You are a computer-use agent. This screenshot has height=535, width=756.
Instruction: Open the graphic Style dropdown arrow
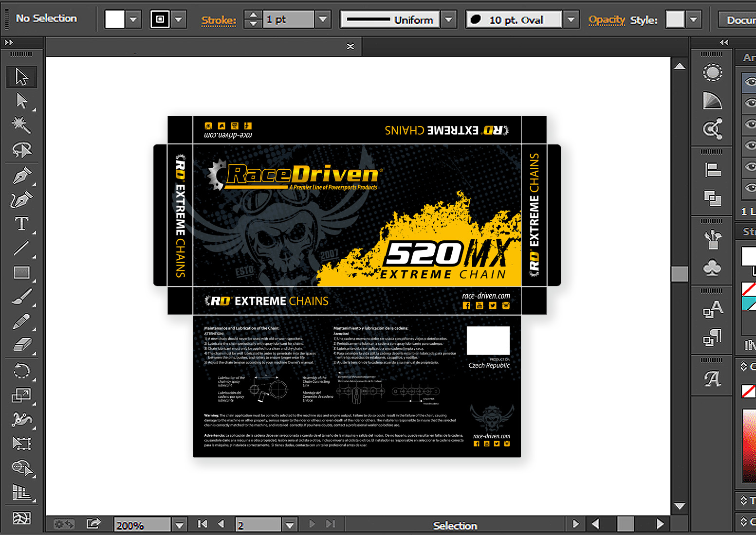tap(694, 20)
